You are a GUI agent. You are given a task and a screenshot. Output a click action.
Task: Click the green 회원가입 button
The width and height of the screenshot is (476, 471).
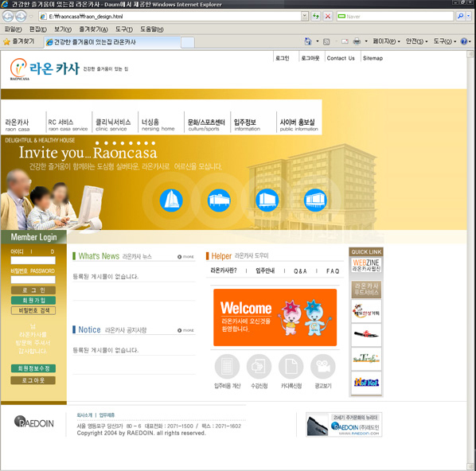click(x=33, y=301)
